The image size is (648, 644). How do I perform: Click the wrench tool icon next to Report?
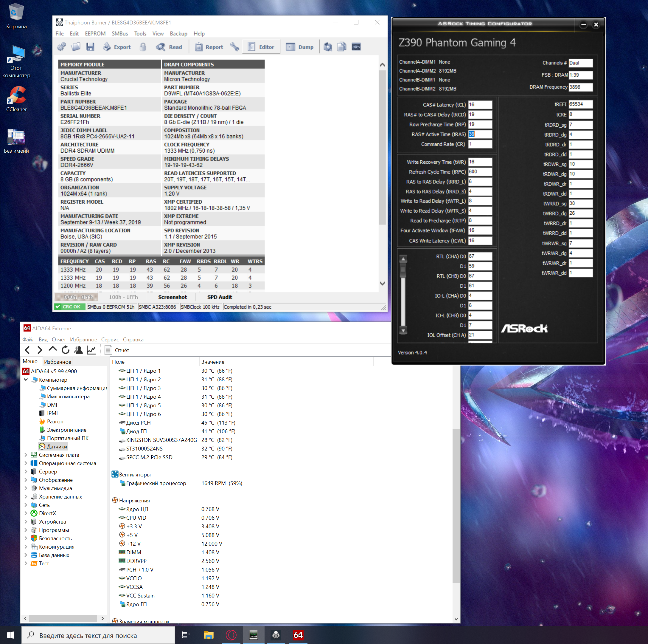click(234, 47)
